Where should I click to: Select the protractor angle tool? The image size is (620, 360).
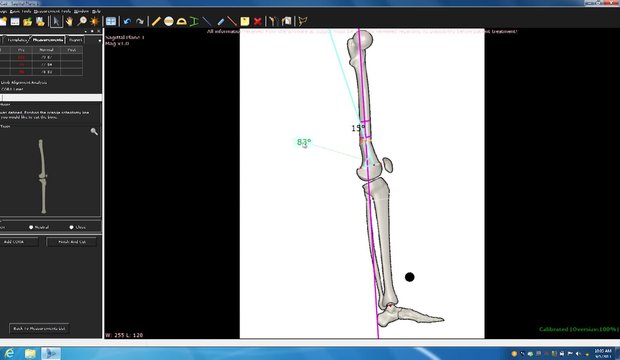point(181,21)
